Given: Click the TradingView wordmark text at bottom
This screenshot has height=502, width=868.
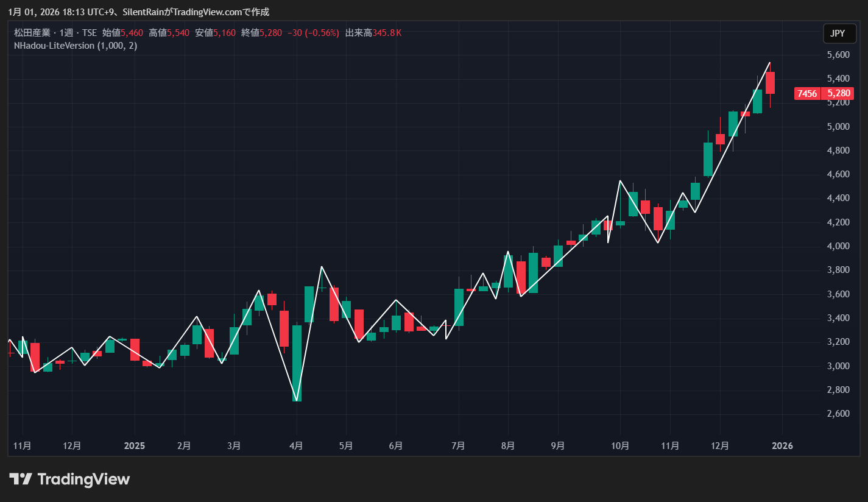Looking at the screenshot, I should point(83,479).
